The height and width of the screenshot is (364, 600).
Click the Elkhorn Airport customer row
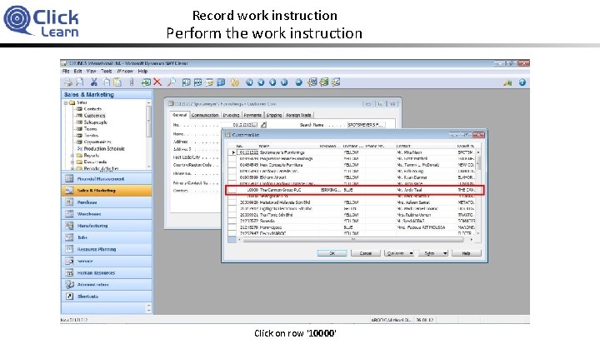(352, 177)
